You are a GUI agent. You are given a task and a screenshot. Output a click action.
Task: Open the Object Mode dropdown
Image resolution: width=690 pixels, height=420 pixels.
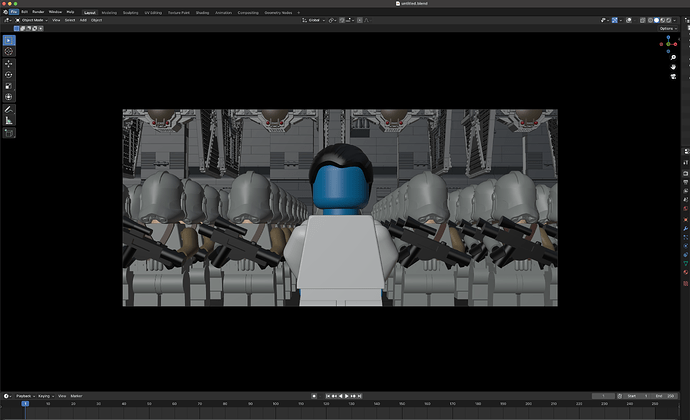click(x=32, y=20)
